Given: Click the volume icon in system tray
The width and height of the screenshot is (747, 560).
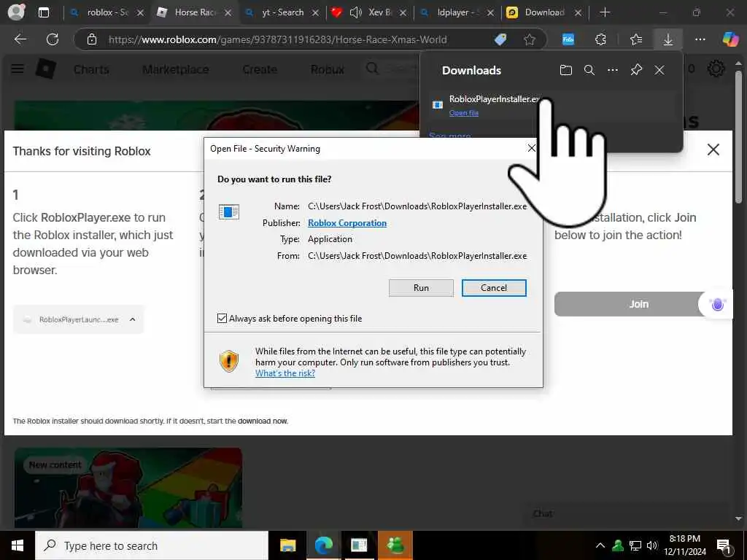Looking at the screenshot, I should tap(652, 545).
